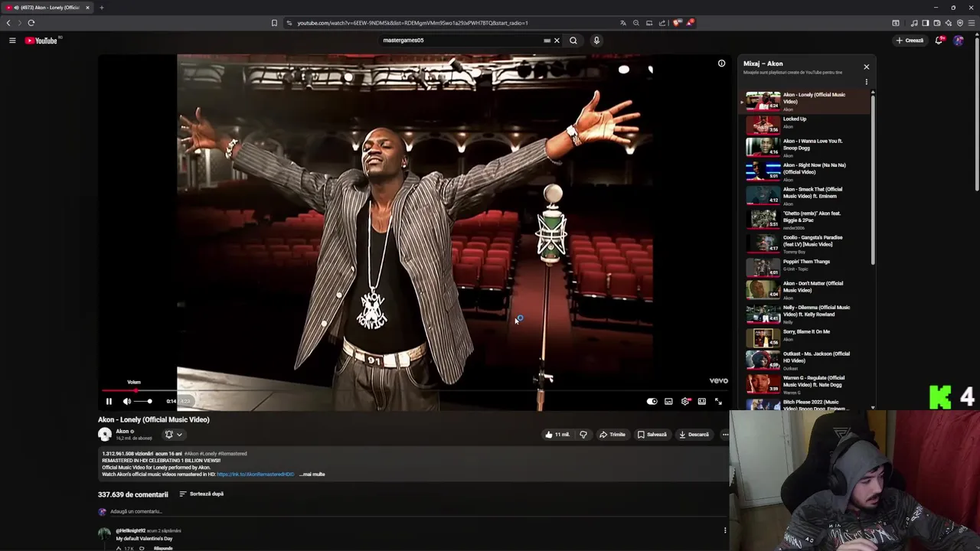This screenshot has height=551, width=980.
Task: Play Akon - Don't Matter thumbnail
Action: coord(763,289)
